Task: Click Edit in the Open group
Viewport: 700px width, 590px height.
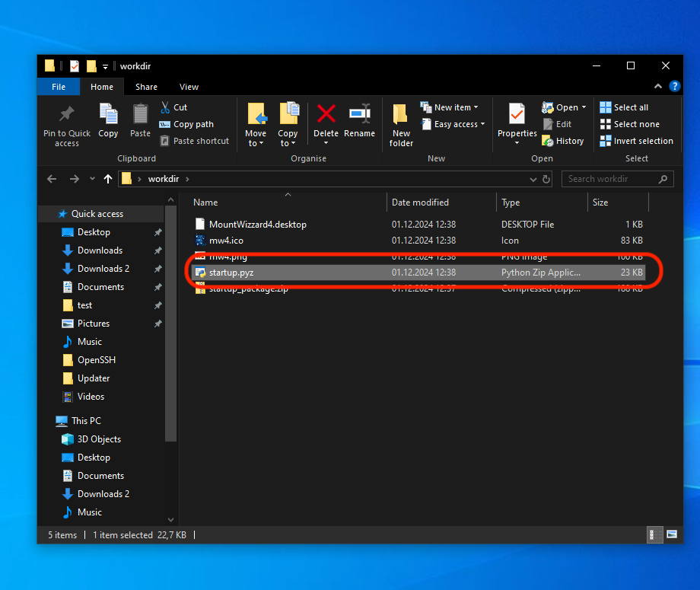Action: (557, 124)
